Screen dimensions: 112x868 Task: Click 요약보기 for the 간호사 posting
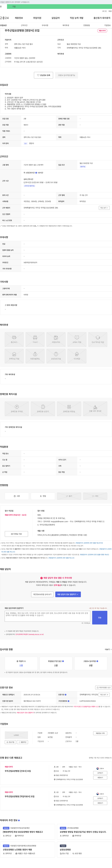pyautogui.click(x=100, y=773)
